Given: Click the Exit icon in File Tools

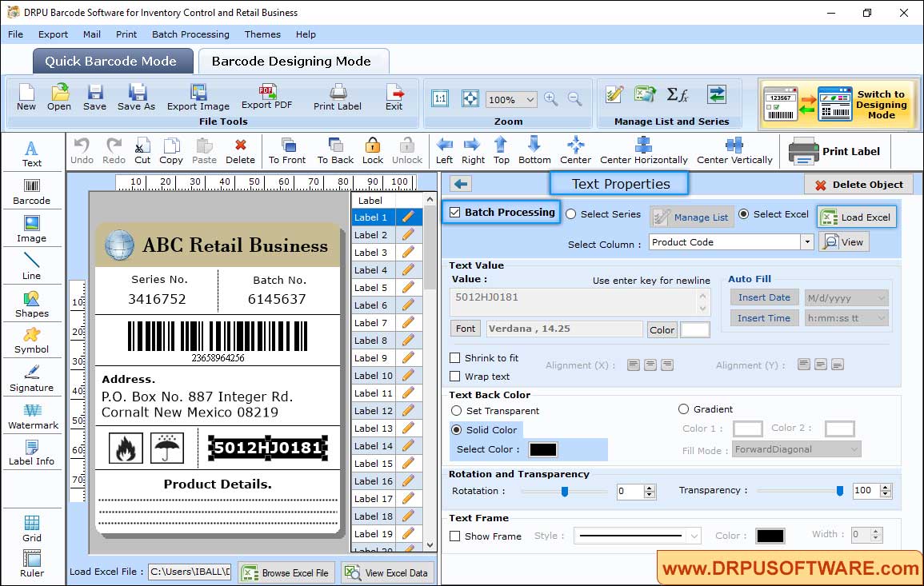Looking at the screenshot, I should pos(394,98).
